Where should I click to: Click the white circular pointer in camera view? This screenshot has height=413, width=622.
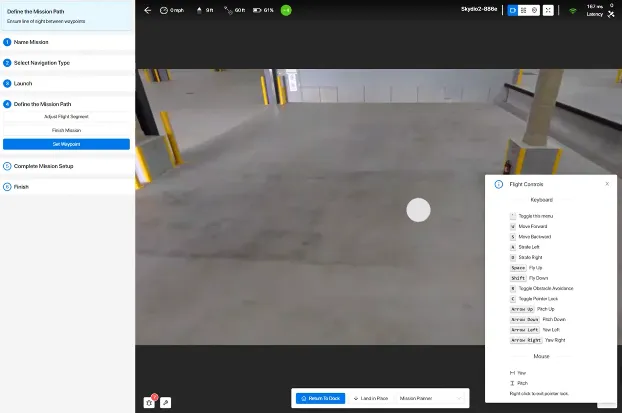(418, 209)
